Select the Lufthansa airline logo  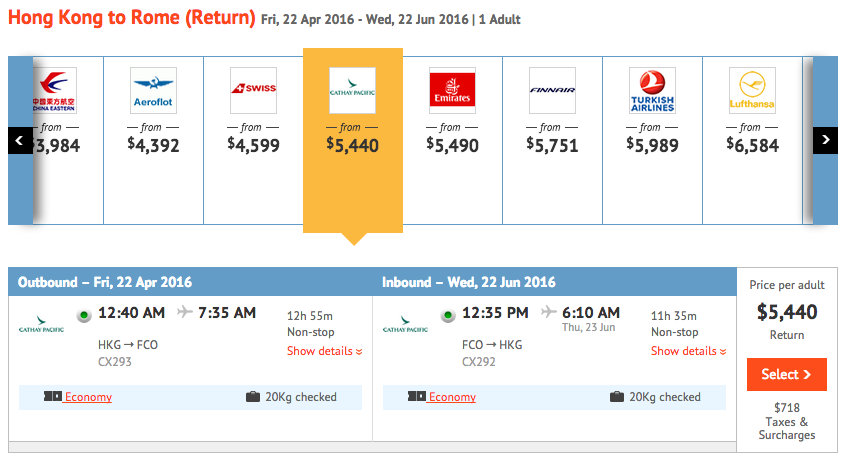tap(752, 90)
